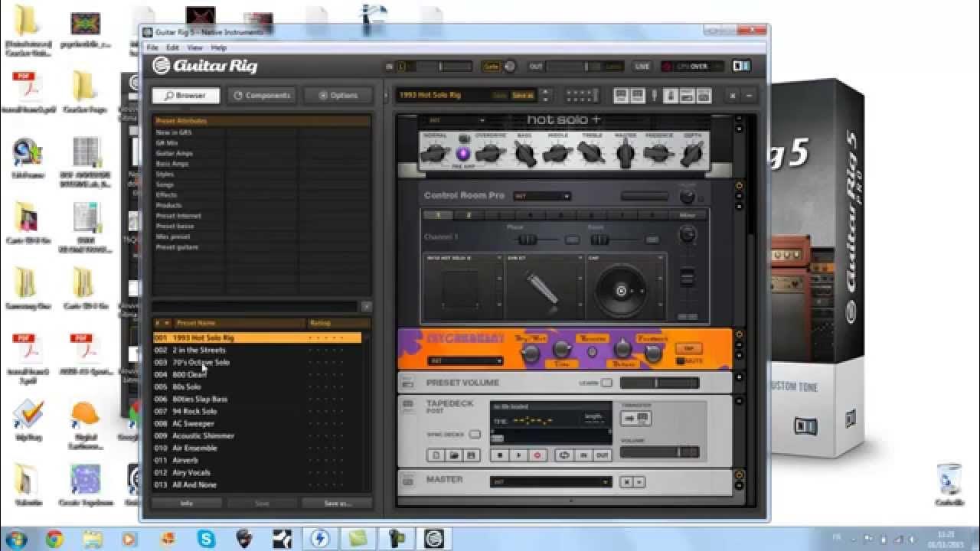The width and height of the screenshot is (980, 551).
Task: Click the Control Room Pro speaker cone image
Action: (x=622, y=291)
